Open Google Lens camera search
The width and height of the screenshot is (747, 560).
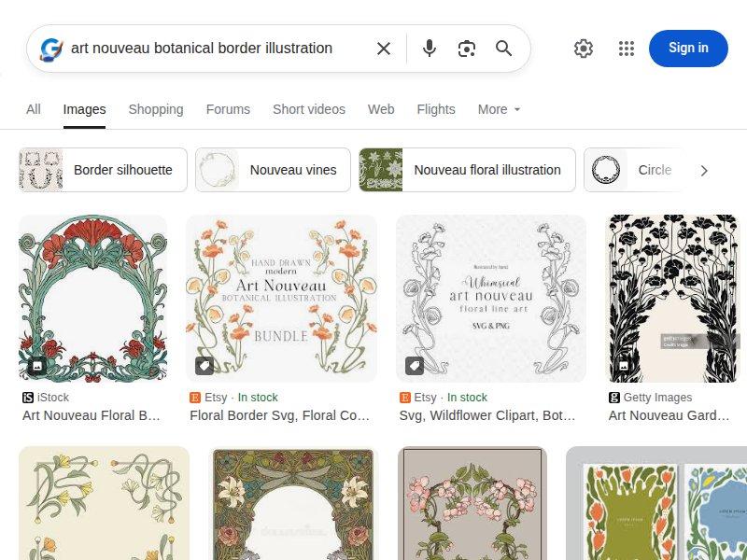point(467,49)
